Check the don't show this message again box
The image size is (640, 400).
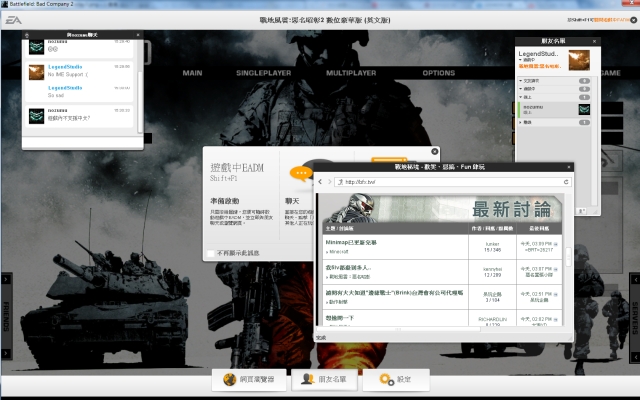click(210, 254)
